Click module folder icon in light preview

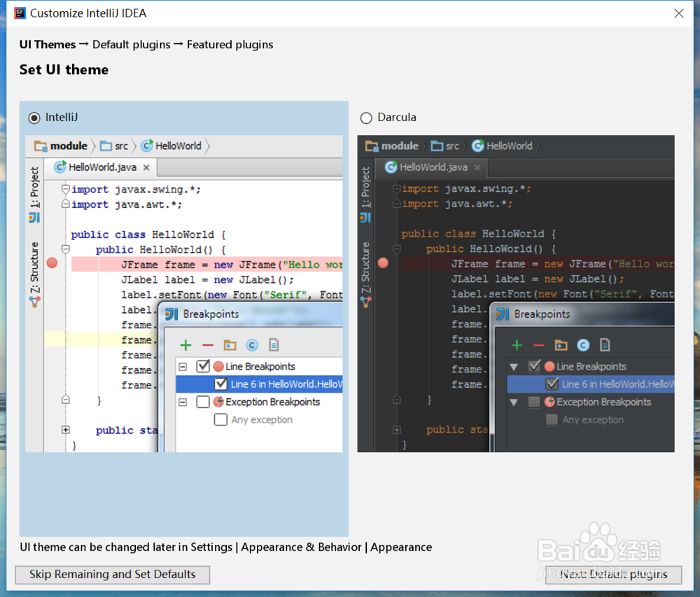tap(41, 146)
